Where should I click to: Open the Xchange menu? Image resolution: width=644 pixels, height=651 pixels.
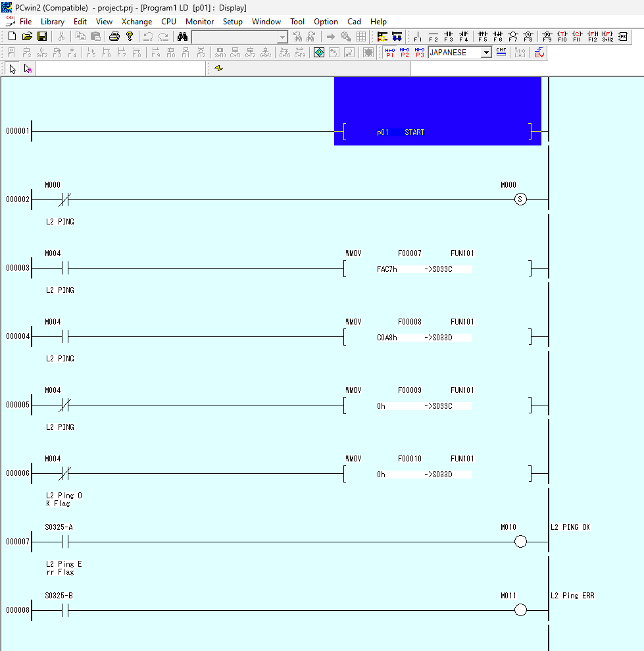(x=137, y=22)
